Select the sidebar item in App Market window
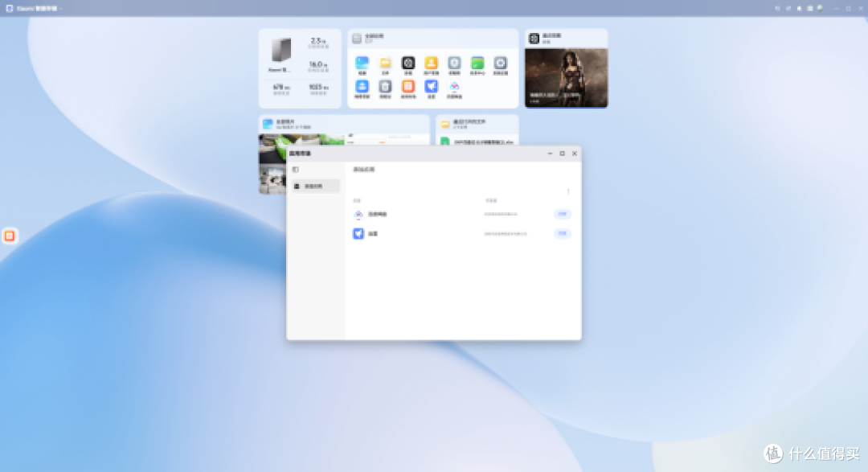This screenshot has height=472, width=868. (316, 186)
